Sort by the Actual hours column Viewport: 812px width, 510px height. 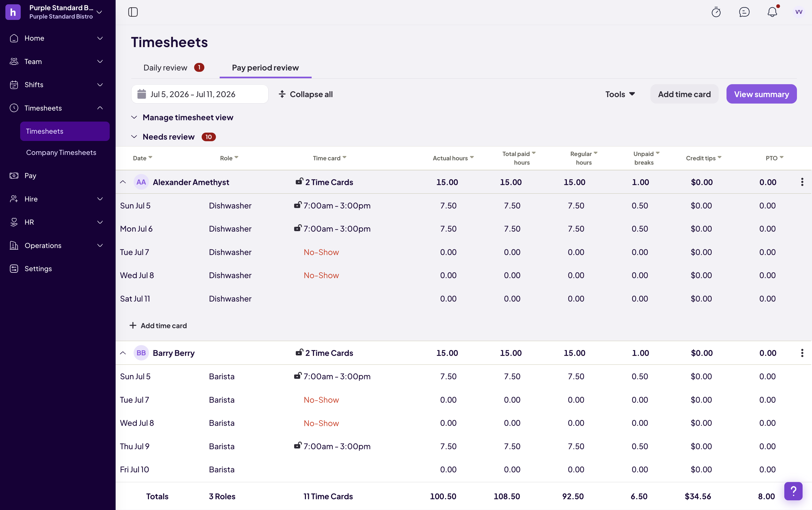point(453,158)
